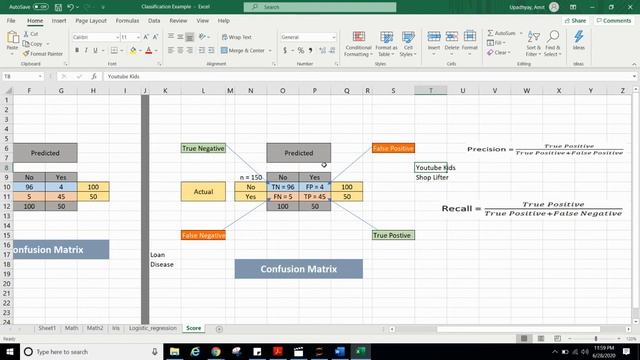640x360 pixels.
Task: Undo the last action
Action: click(x=70, y=7)
